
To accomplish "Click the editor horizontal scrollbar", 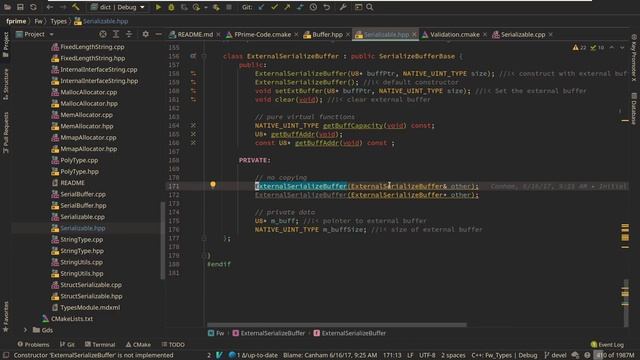I will point(337,325).
